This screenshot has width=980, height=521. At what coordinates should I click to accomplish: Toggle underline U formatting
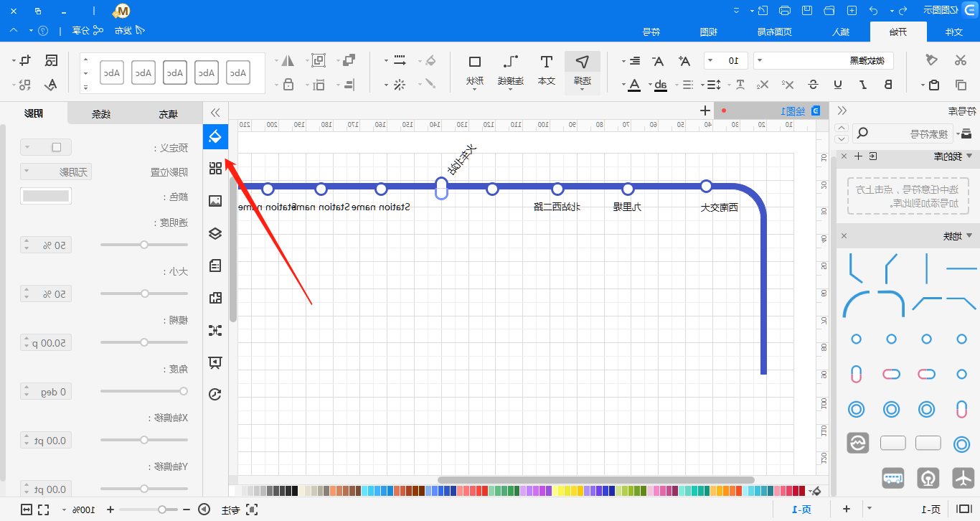837,85
